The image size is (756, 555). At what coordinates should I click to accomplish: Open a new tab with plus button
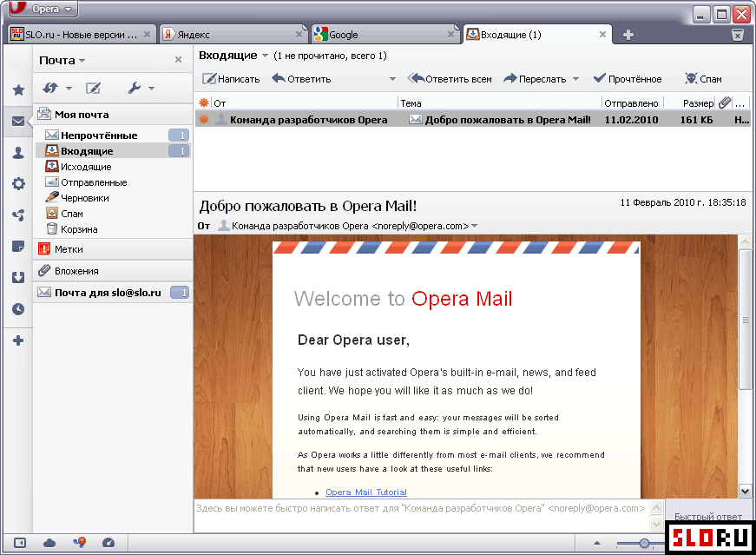(x=628, y=35)
